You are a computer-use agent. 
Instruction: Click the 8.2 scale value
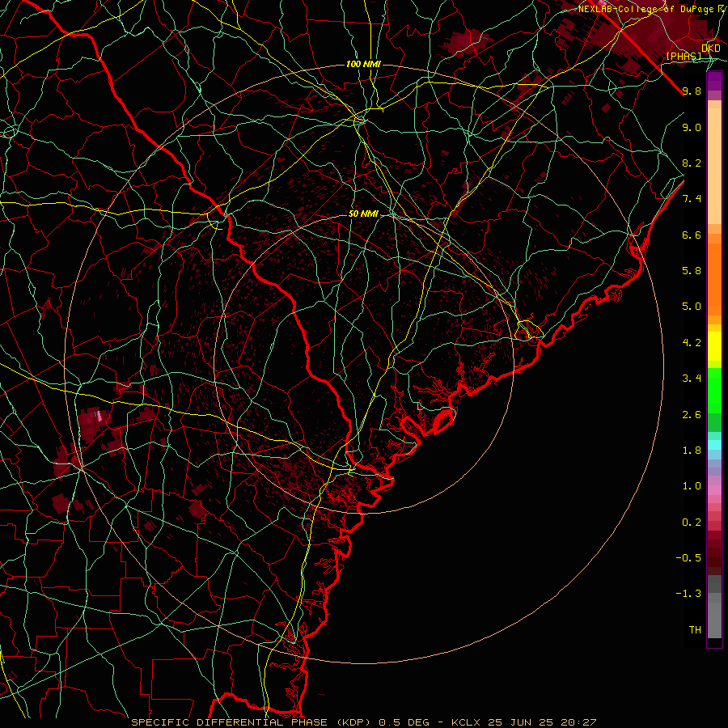(692, 163)
